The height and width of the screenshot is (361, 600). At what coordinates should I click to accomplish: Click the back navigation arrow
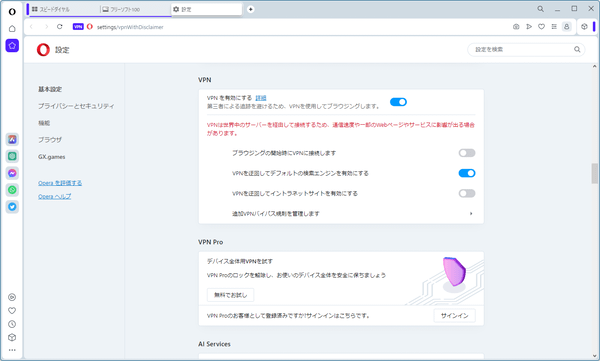pos(31,27)
